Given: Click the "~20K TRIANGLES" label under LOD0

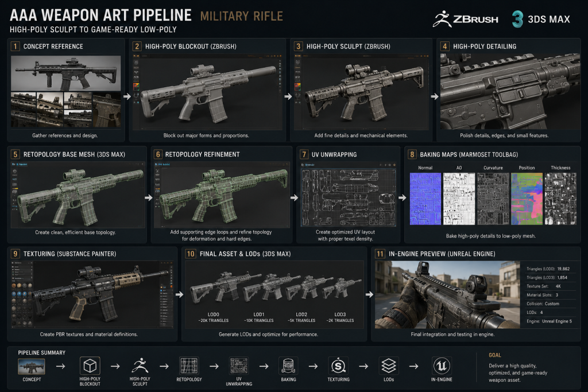Looking at the screenshot, I should [214, 320].
